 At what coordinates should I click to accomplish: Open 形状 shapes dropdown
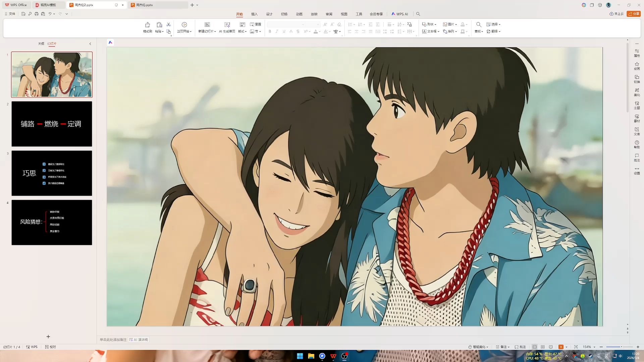(x=429, y=24)
